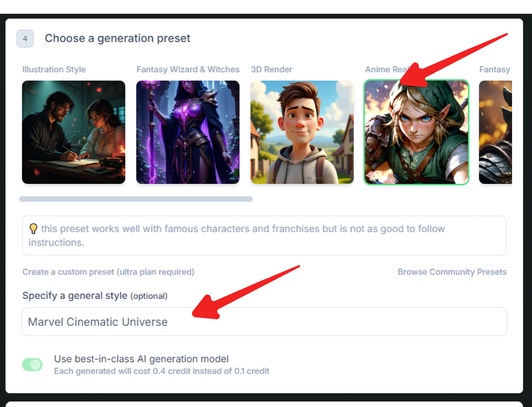
Task: Click the horizontal preset carousel scrollbar
Action: click(136, 199)
